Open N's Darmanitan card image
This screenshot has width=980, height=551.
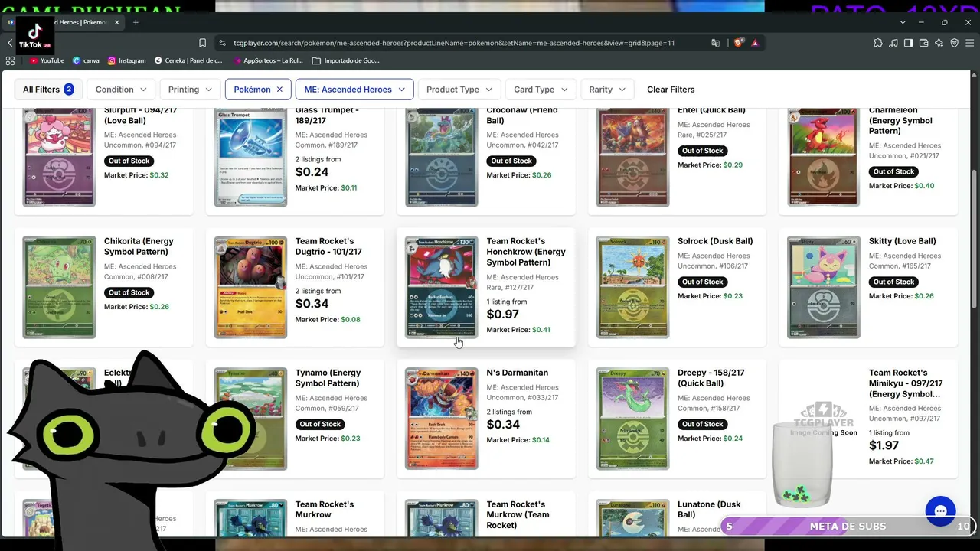pos(442,419)
